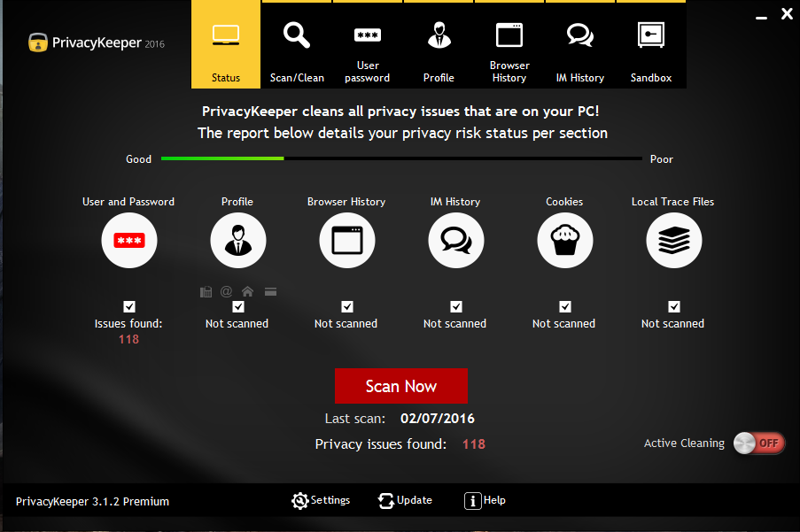Click the credit card icon under Profile
The image size is (800, 532).
pos(270,292)
